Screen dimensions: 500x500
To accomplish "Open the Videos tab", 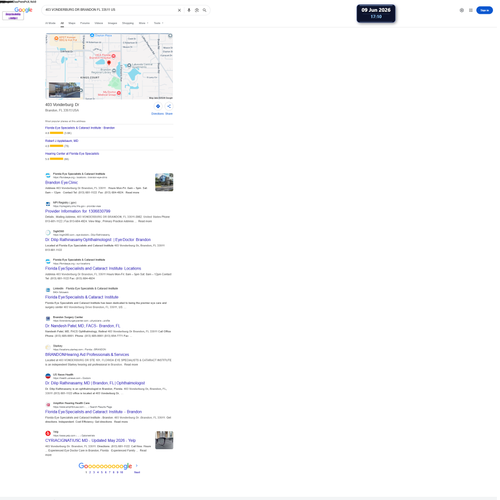I will [x=99, y=23].
